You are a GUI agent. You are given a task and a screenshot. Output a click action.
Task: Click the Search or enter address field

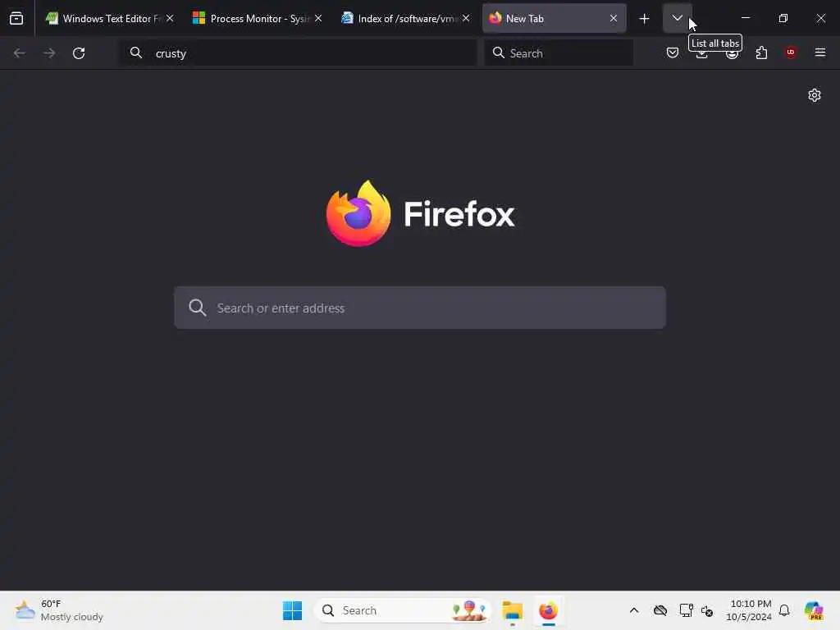[420, 308]
